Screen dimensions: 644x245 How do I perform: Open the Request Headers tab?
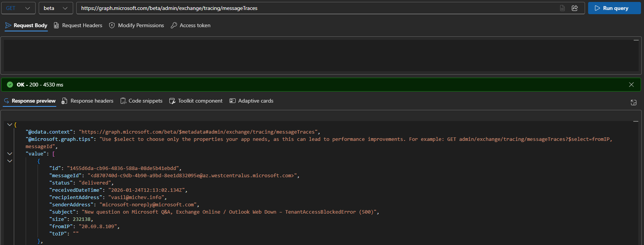tap(78, 25)
